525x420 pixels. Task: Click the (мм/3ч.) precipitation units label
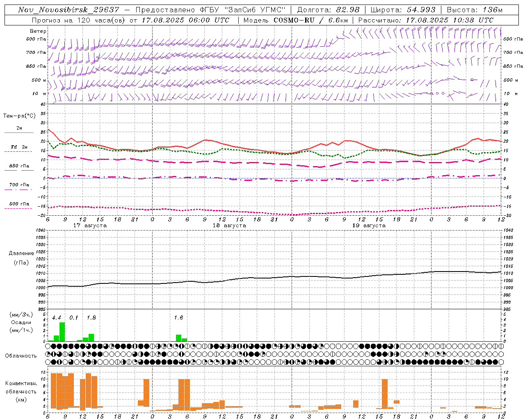click(x=21, y=315)
